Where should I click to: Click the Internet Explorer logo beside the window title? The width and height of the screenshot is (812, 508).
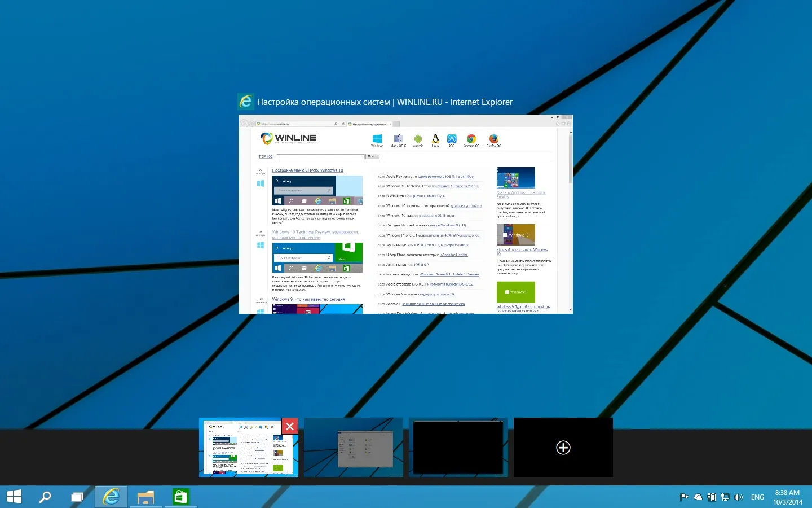tap(246, 102)
